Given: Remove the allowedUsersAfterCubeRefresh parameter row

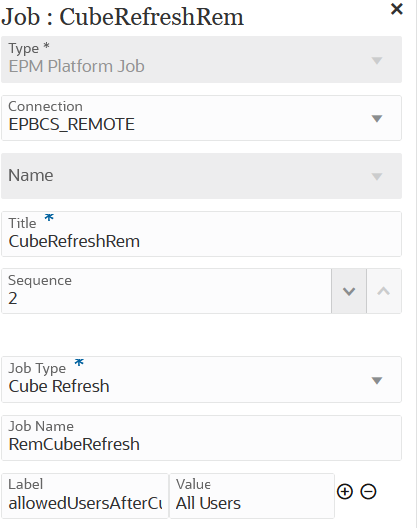Looking at the screenshot, I should (368, 492).
